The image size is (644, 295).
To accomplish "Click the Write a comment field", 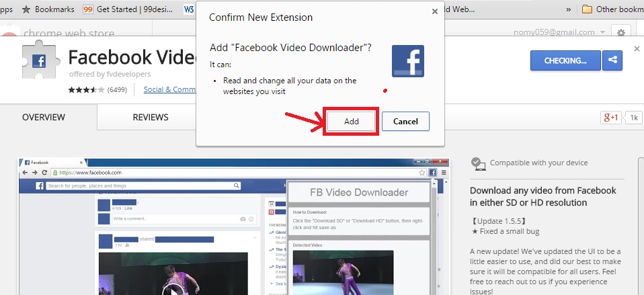I will point(184,218).
